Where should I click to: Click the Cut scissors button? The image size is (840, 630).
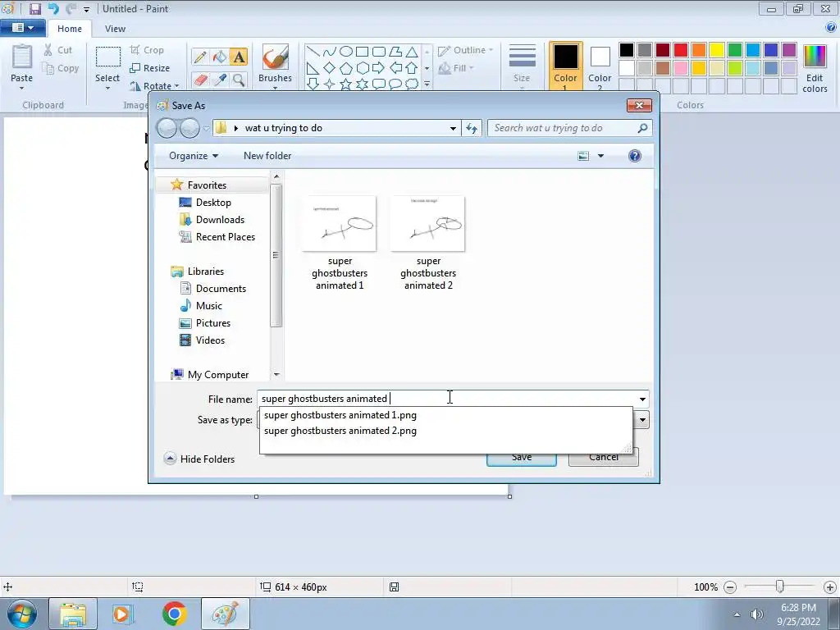(x=58, y=50)
